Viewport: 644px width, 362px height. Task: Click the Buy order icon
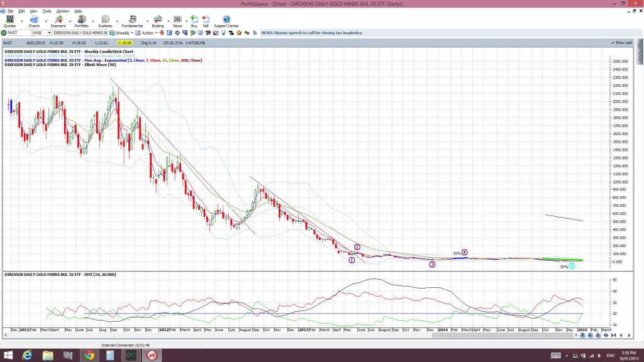point(194,21)
